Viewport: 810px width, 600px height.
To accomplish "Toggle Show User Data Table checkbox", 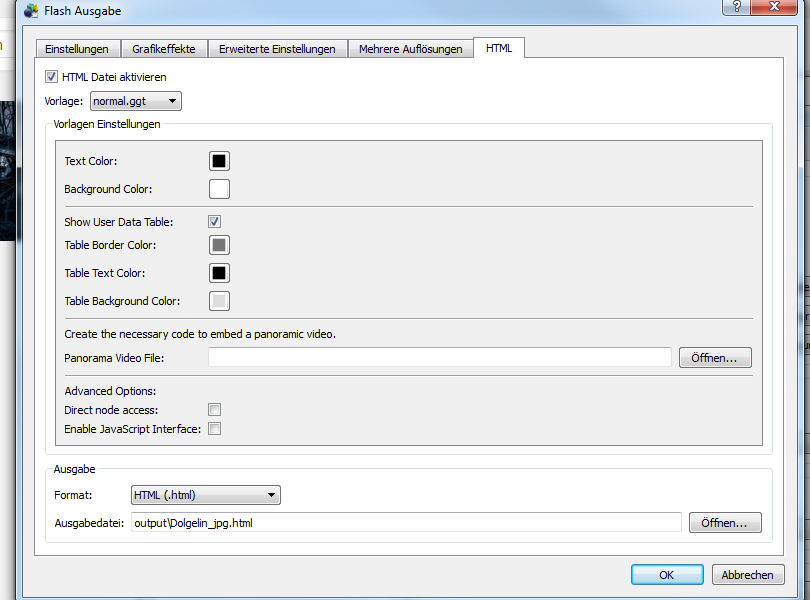I will point(214,222).
